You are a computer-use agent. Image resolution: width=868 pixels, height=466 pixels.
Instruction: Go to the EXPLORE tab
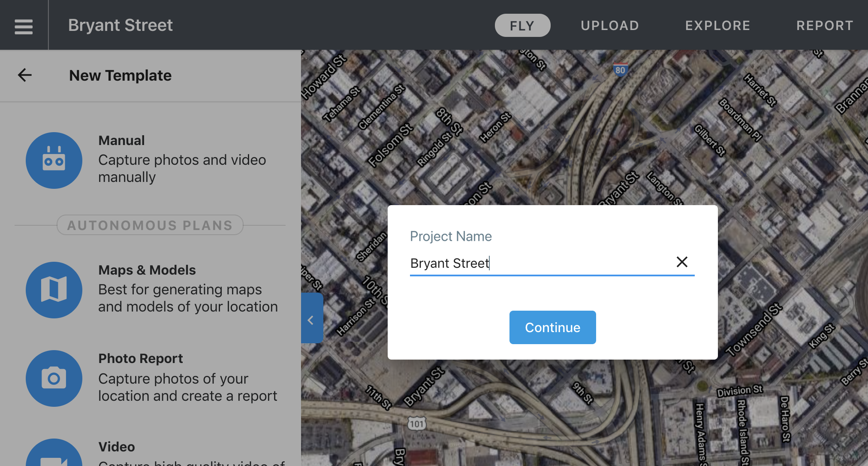[718, 25]
